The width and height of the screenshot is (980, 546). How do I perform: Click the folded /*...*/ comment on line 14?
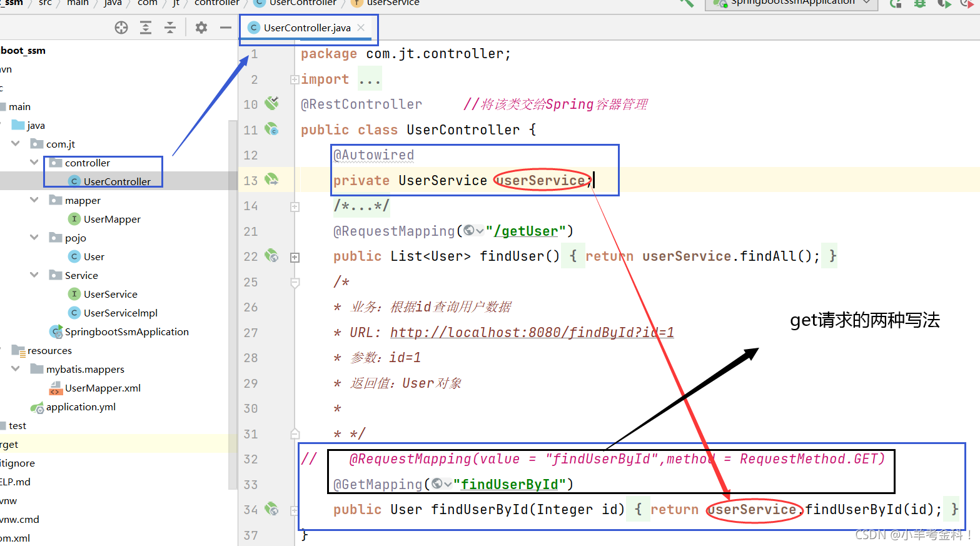(361, 205)
